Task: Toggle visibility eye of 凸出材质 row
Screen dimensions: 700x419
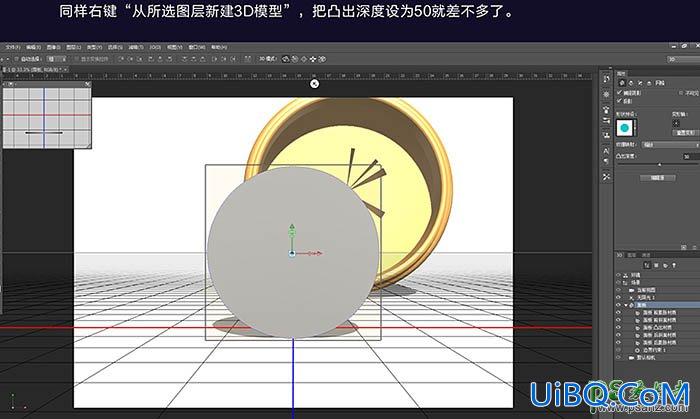Action: coord(618,328)
